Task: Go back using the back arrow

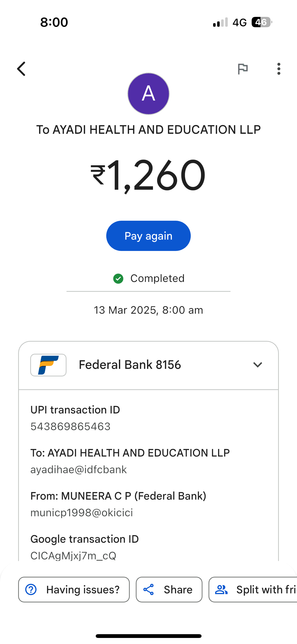Action: [x=21, y=69]
